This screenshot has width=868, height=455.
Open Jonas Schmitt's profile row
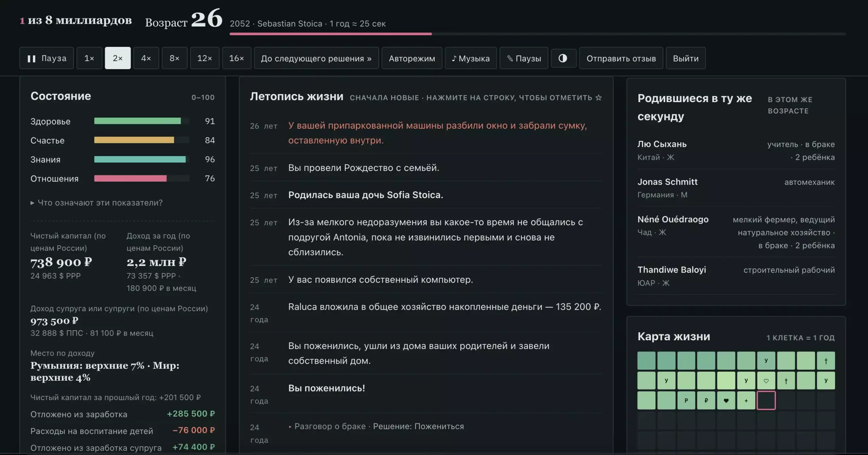(x=736, y=188)
